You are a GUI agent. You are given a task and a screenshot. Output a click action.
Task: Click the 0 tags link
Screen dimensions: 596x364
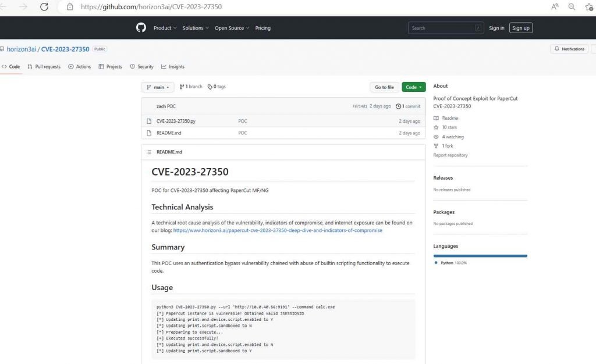click(x=219, y=87)
